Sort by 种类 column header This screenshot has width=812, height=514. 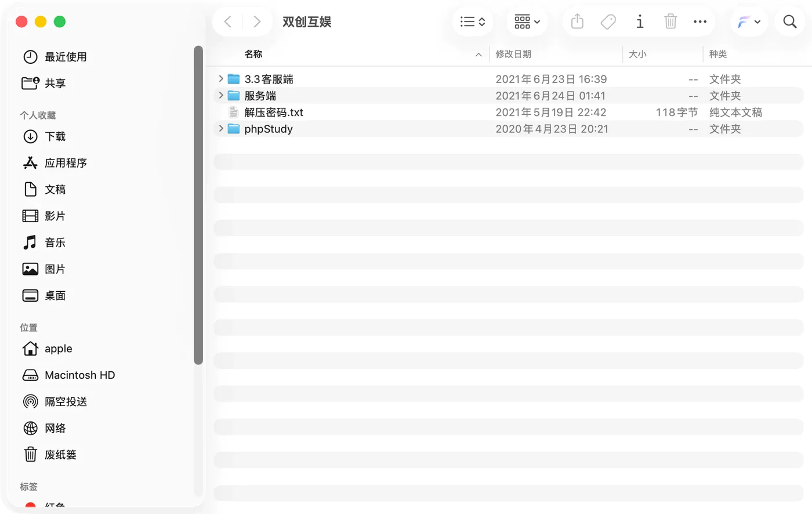[x=718, y=54]
